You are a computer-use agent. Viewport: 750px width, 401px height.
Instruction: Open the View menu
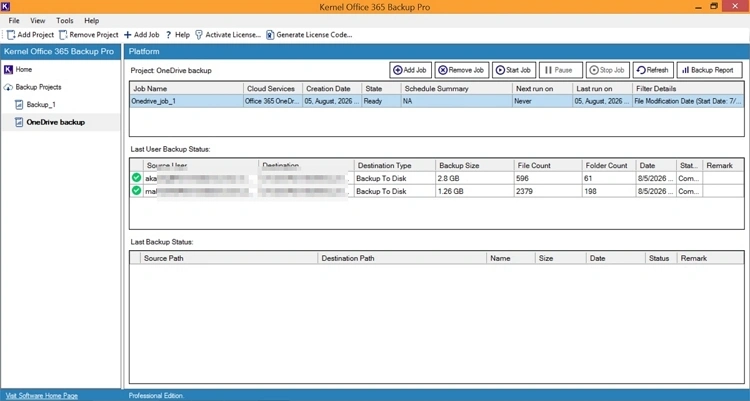tap(37, 21)
